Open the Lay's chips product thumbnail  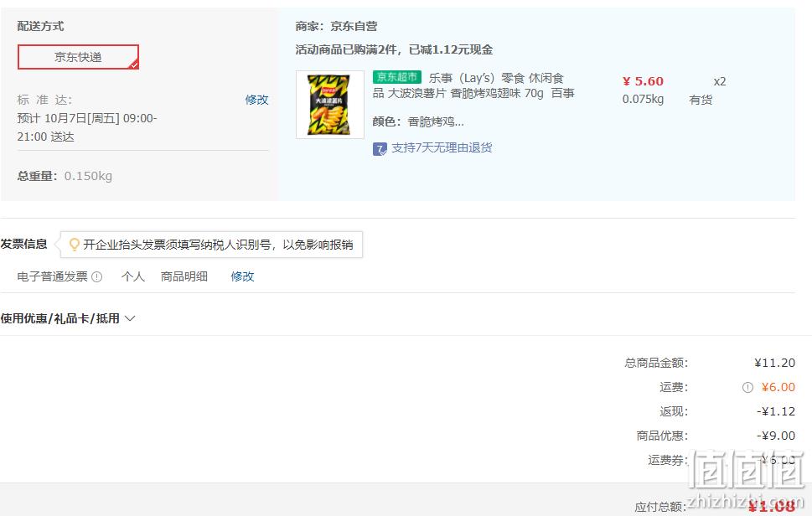(x=330, y=105)
